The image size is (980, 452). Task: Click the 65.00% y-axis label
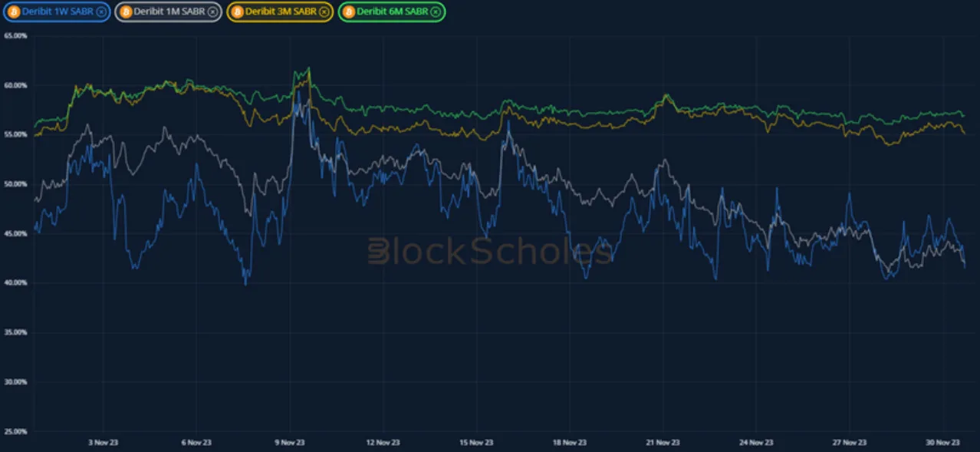point(15,35)
